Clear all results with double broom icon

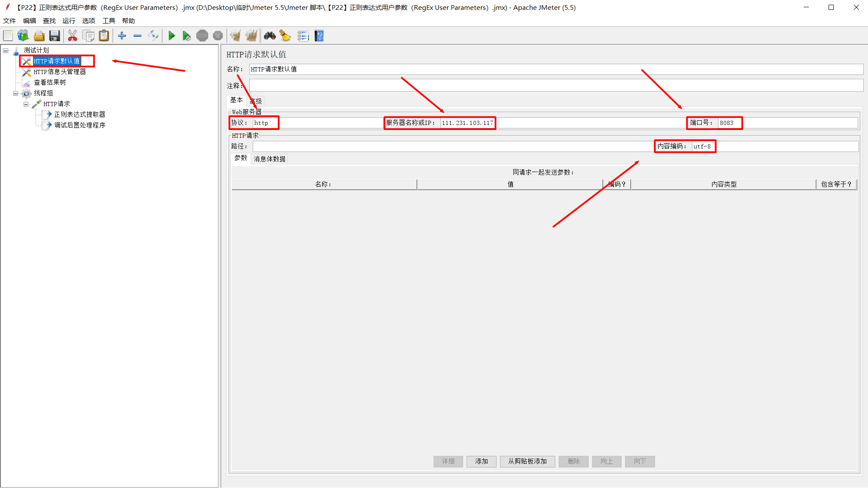tap(251, 36)
